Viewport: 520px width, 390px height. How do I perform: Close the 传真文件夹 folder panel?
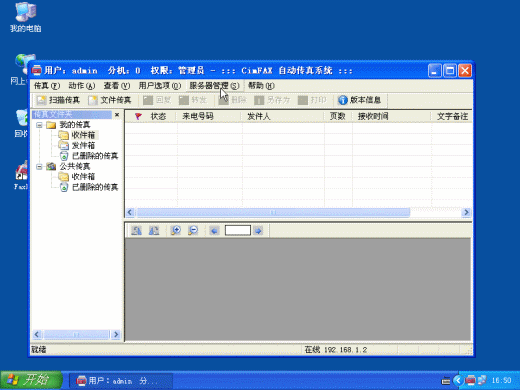pos(117,115)
